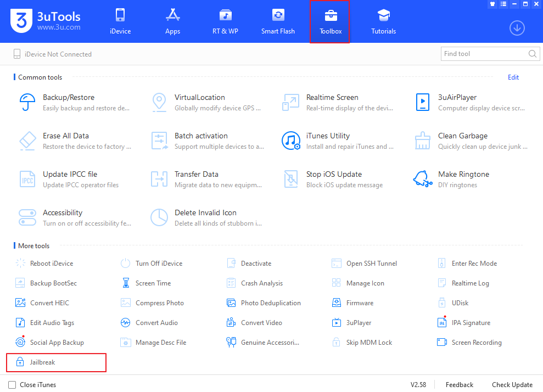Launch iTunes Utility music icon
This screenshot has width=543, height=392.
[291, 141]
